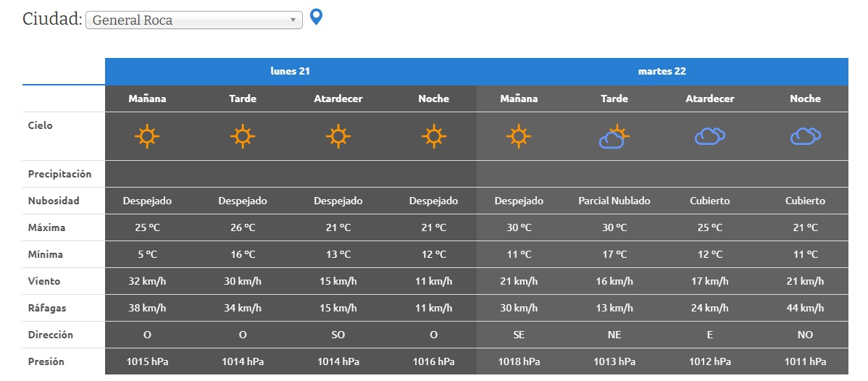The height and width of the screenshot is (381, 868).
Task: Select the martes 22 day header
Action: [662, 72]
